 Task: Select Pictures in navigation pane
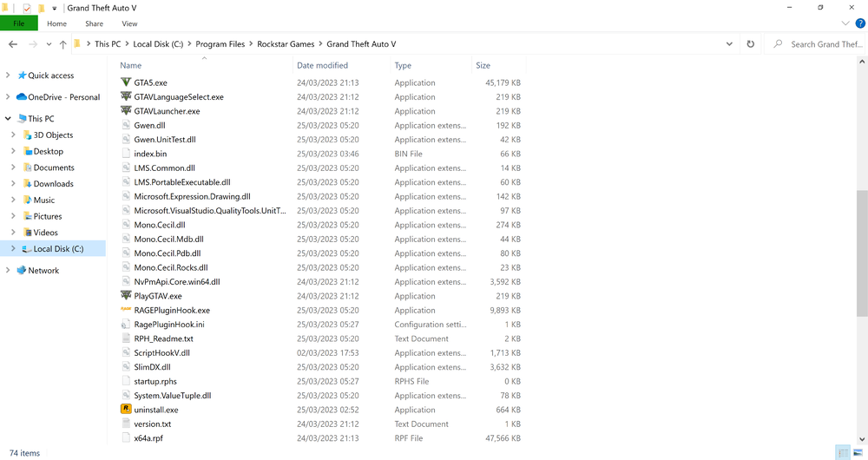pos(48,216)
